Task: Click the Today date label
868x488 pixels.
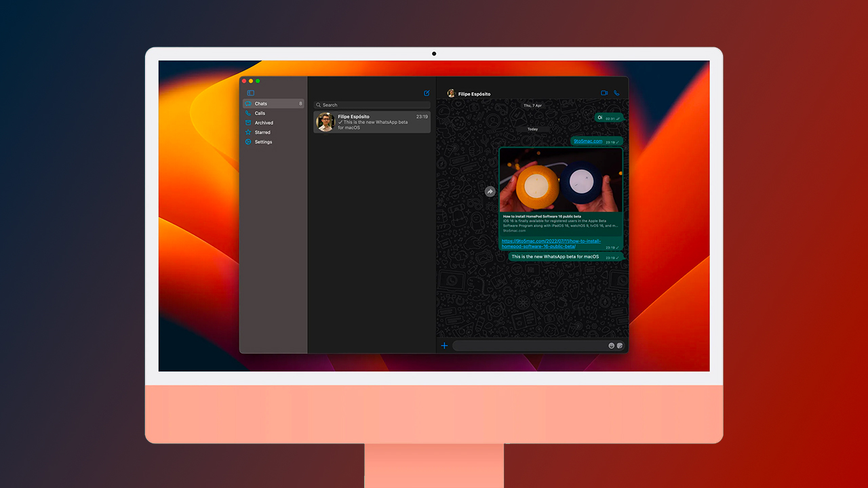Action: [533, 129]
